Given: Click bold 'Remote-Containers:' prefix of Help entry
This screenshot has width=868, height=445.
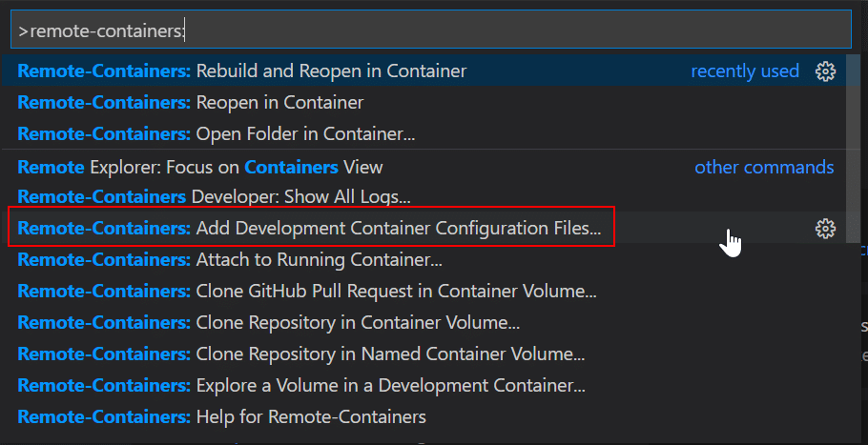Looking at the screenshot, I should [x=104, y=416].
